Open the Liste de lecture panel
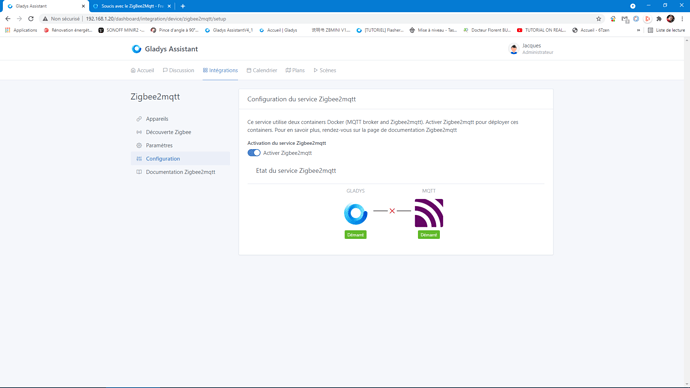 click(x=666, y=30)
